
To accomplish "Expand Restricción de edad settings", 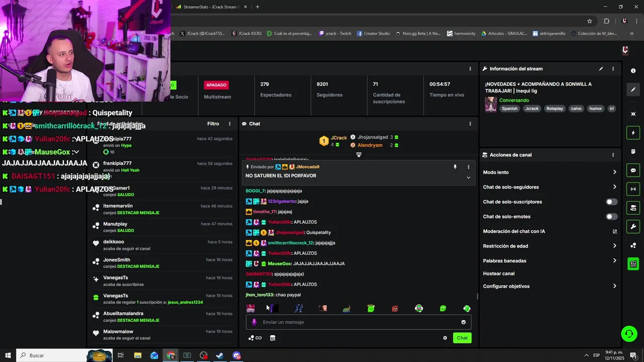I will [614, 246].
